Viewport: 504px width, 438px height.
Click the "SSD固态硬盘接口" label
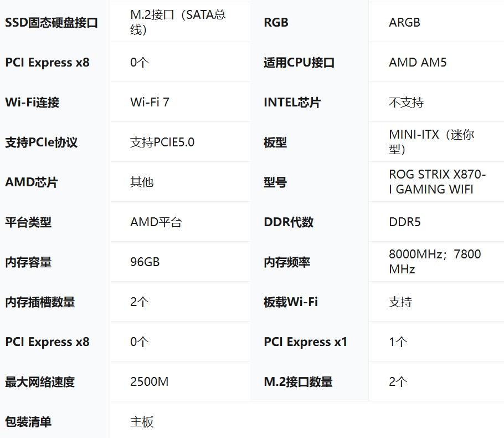tap(52, 23)
